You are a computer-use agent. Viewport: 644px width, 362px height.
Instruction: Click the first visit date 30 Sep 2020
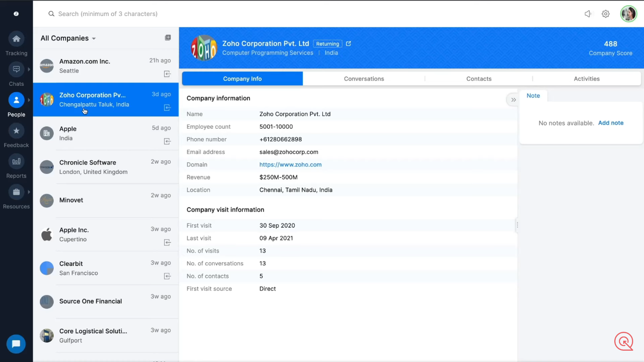[x=277, y=225]
